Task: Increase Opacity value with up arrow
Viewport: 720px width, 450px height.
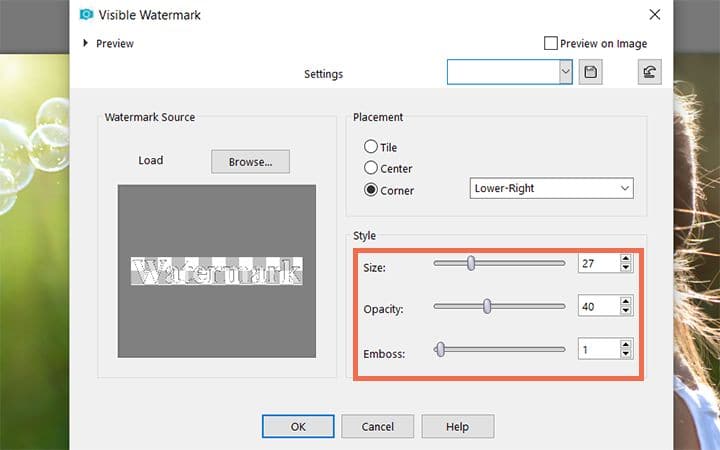Action: (x=625, y=302)
